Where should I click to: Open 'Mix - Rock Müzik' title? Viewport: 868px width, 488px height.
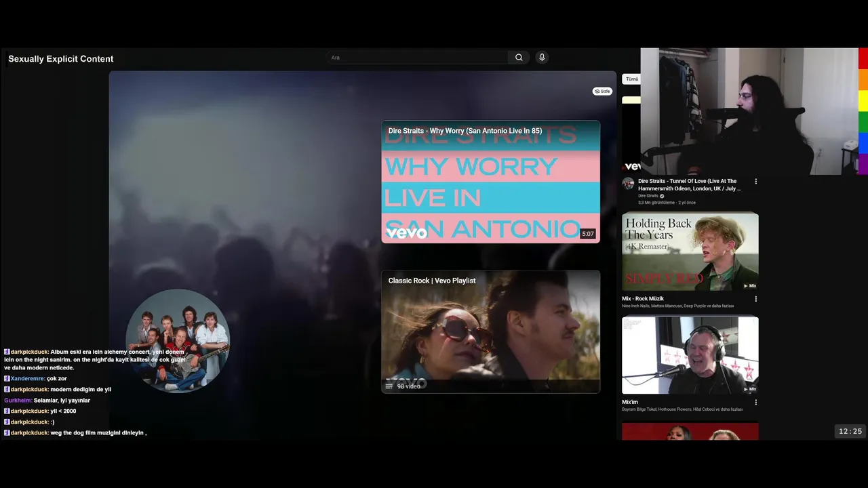(643, 298)
